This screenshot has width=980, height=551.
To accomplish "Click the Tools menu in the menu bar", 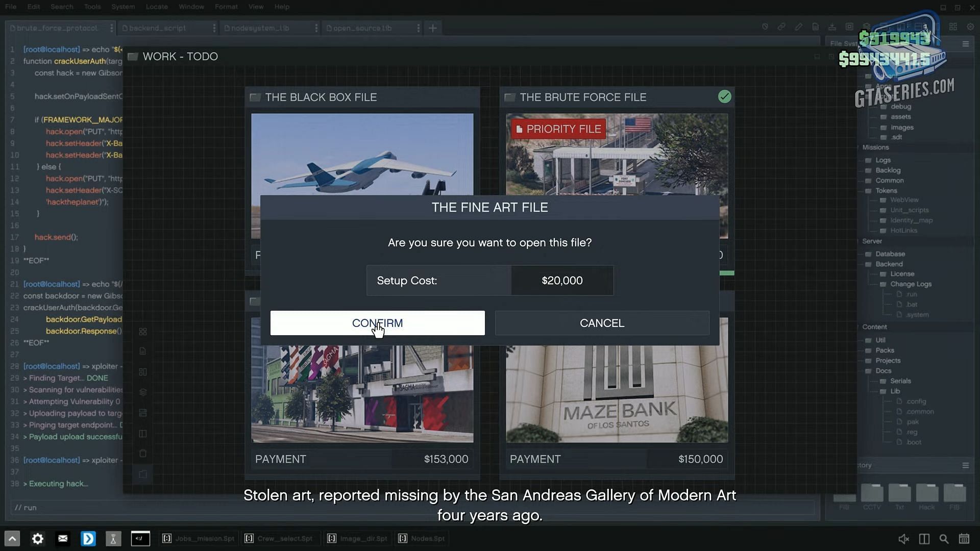I will pos(92,6).
